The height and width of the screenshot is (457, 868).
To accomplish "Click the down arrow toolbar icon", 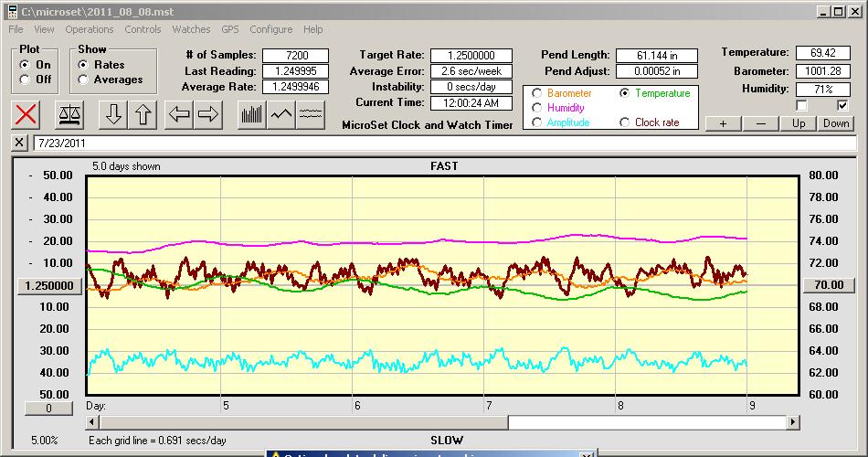I will pos(113,114).
